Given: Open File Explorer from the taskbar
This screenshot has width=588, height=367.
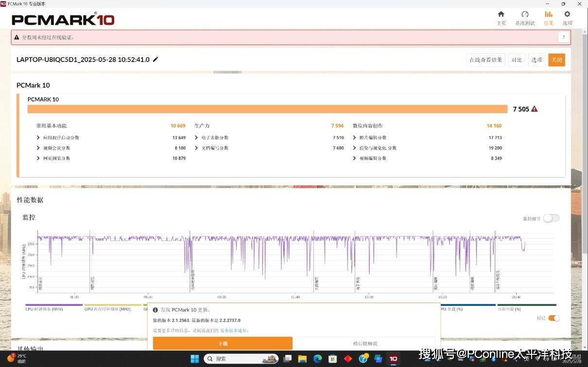Looking at the screenshot, I should [302, 359].
